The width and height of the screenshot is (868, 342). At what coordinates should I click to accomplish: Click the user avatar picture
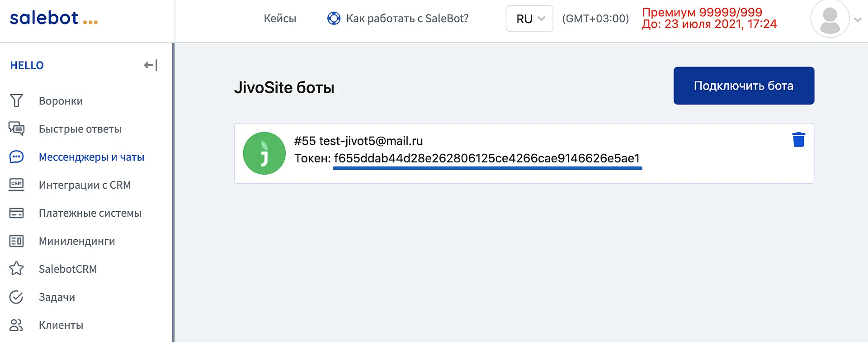pyautogui.click(x=830, y=19)
